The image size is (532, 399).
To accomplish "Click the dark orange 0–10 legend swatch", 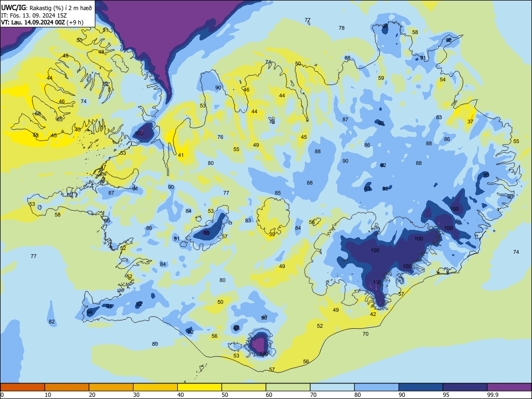I will click(x=22, y=387).
